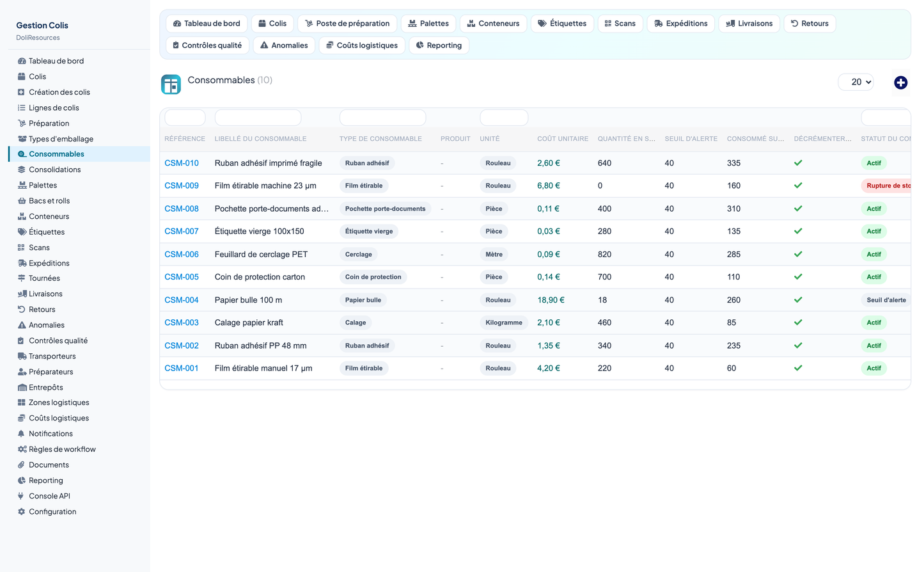The width and height of the screenshot is (924, 572).
Task: Open Configuration gear icon in sidebar
Action: coord(22,512)
